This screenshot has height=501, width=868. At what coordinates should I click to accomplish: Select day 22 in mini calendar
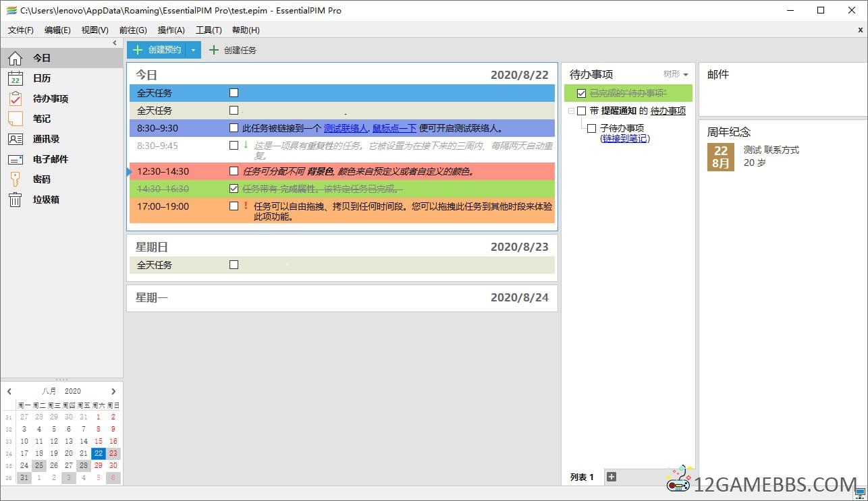(99, 453)
